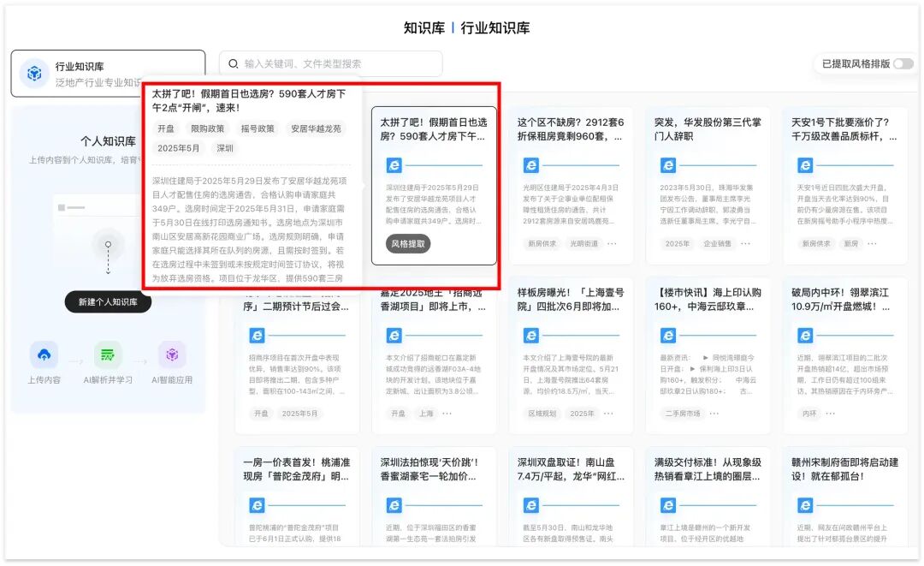Open the 嘉定2025地王 article card title
Viewport: 924px width, 566px height.
tap(433, 300)
